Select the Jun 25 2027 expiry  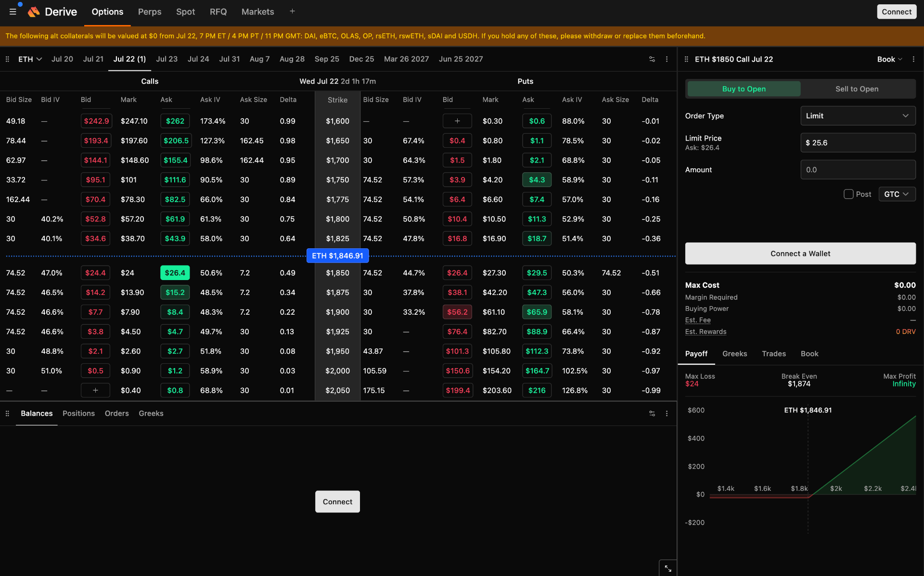pos(461,59)
